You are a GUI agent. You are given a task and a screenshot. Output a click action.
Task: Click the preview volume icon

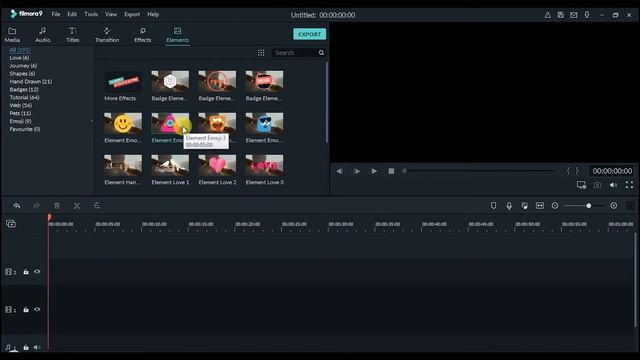(x=613, y=185)
